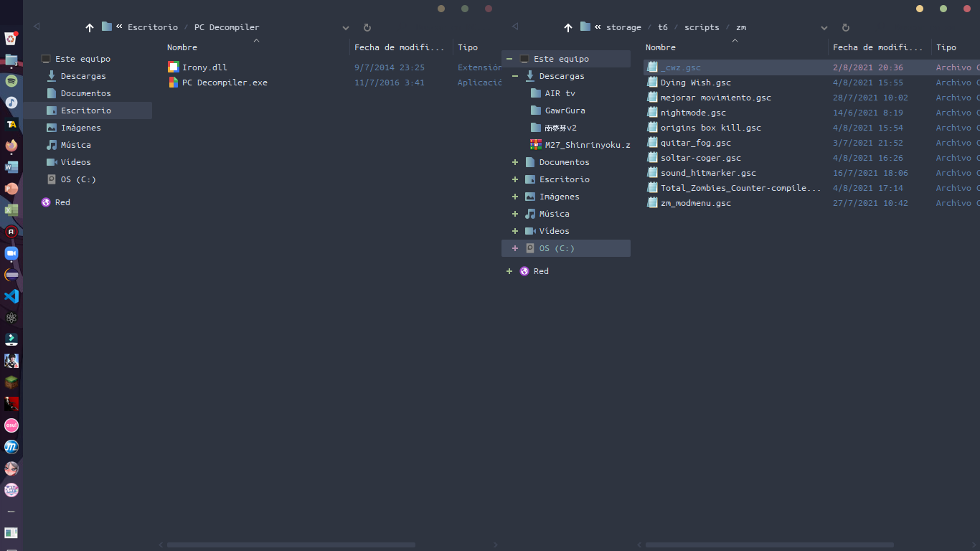The image size is (980, 551).
Task: Launch Visual Studio Code from dock
Action: tap(11, 296)
